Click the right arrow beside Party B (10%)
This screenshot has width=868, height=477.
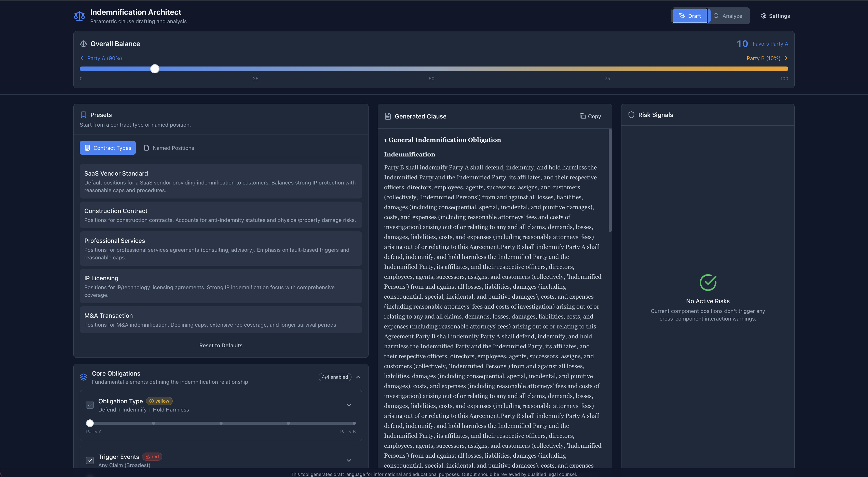pyautogui.click(x=785, y=58)
